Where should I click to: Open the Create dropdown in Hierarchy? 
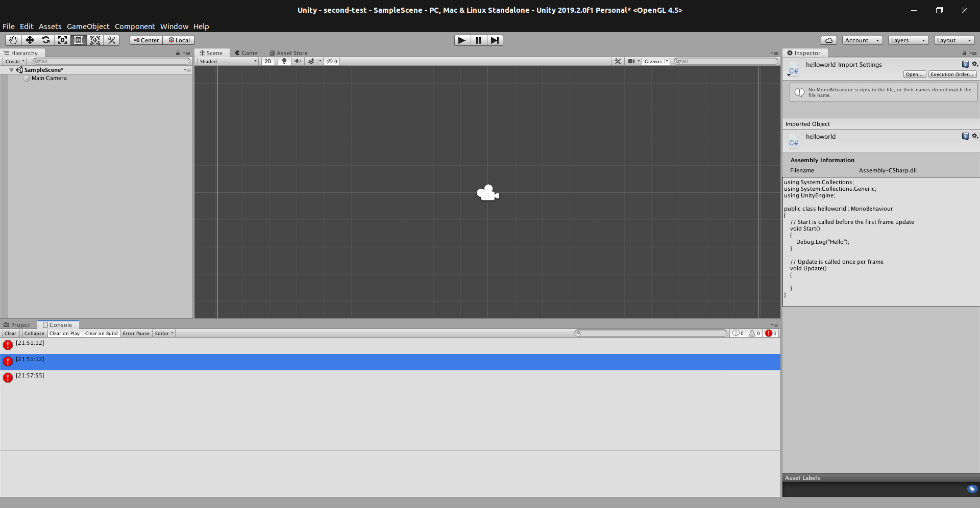(15, 61)
